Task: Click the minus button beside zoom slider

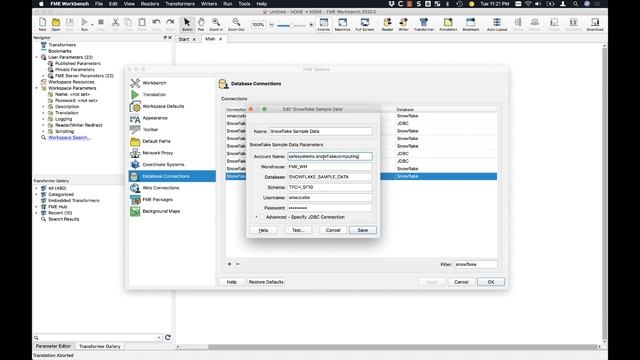Action: 271,25
